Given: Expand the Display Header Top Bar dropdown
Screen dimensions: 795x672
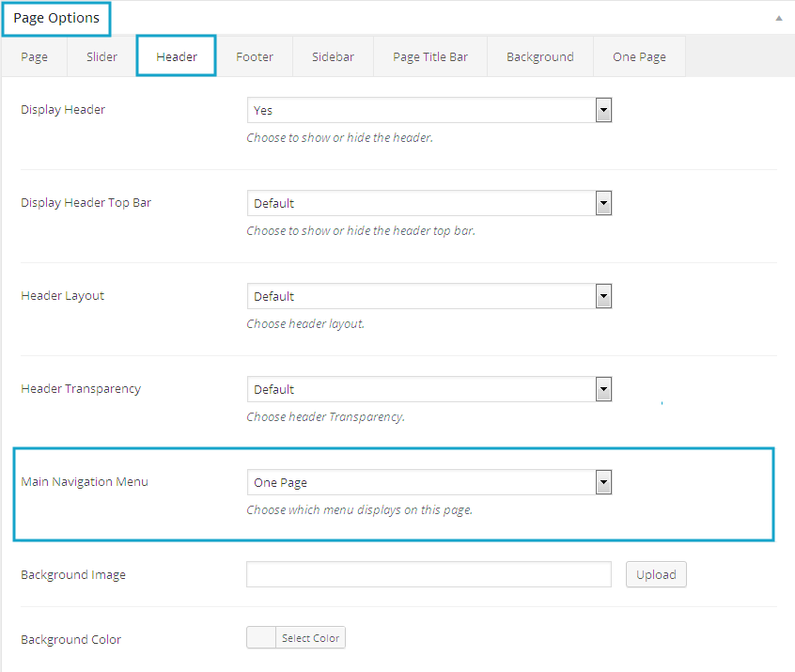Looking at the screenshot, I should click(x=429, y=203).
